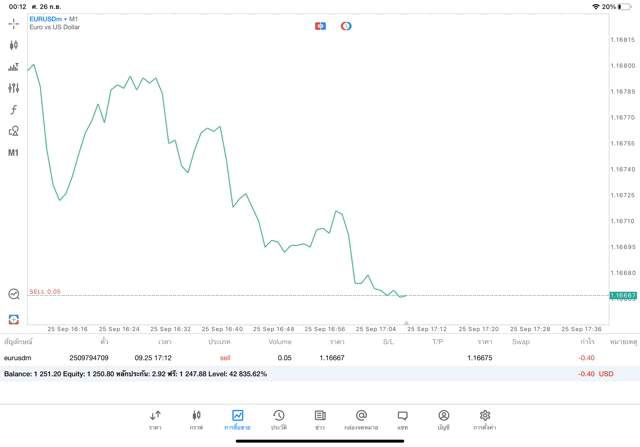
Task: Open the drawing objects shapes tool
Action: point(13,131)
